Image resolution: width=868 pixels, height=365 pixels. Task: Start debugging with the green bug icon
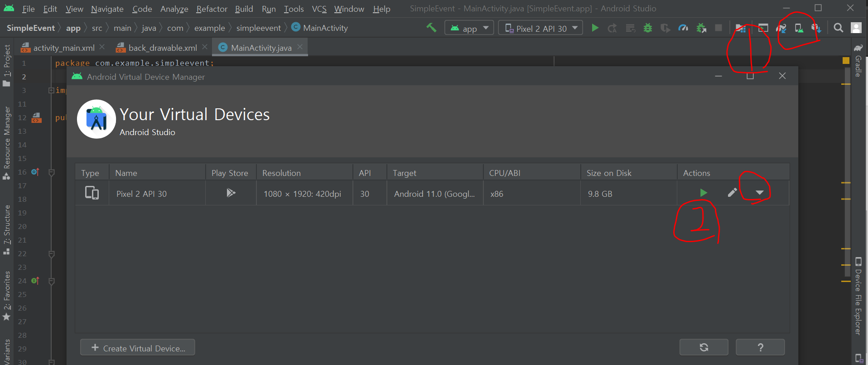tap(648, 28)
